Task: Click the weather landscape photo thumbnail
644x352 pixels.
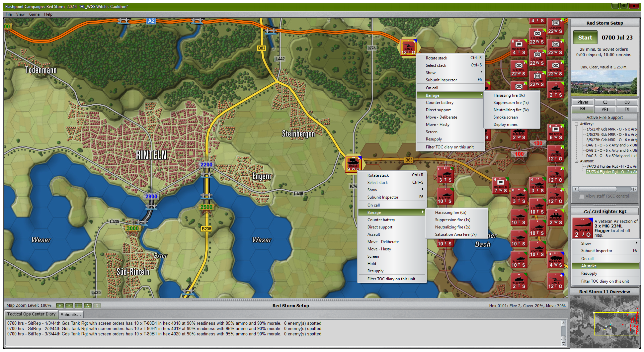Action: pyautogui.click(x=604, y=83)
